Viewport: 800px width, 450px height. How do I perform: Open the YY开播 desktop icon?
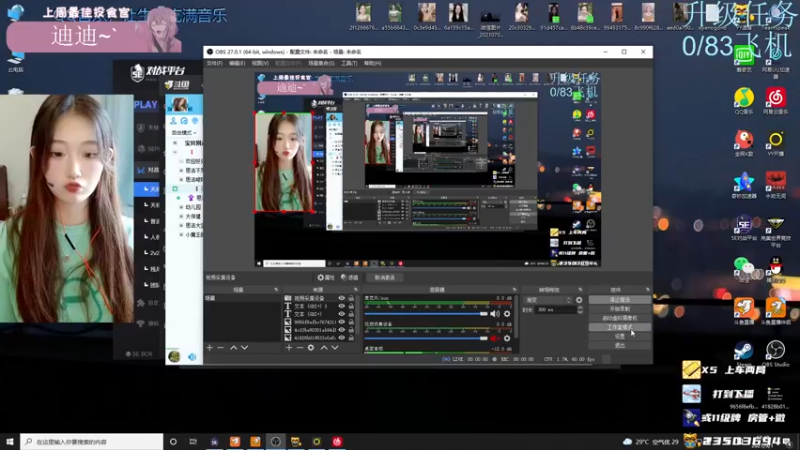point(776,143)
